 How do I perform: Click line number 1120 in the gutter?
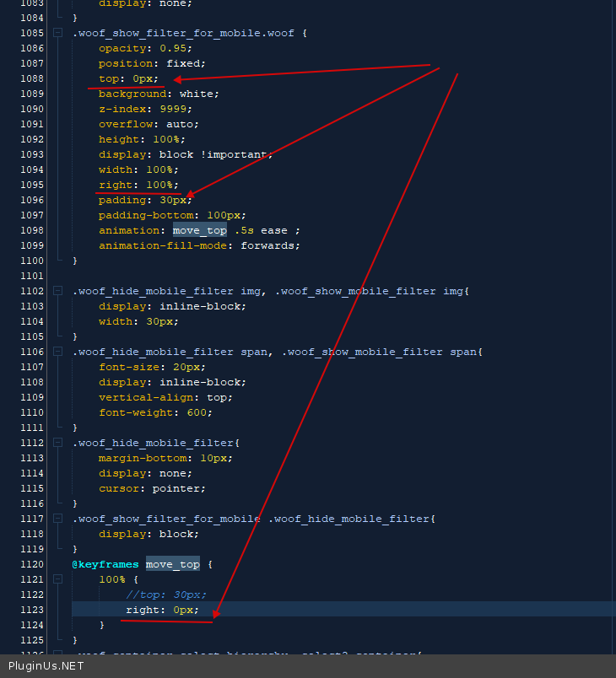tap(32, 564)
